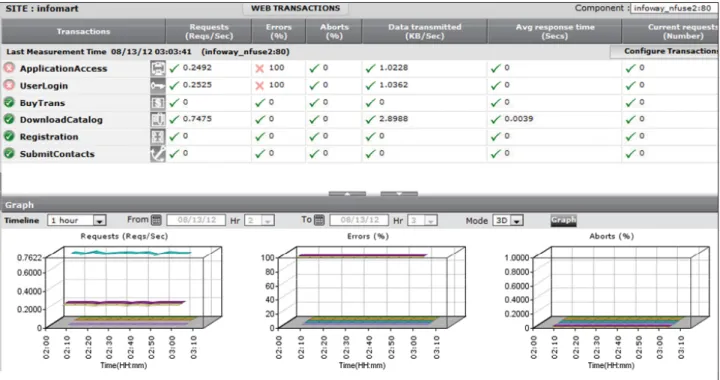Click the BuyTrans aborts green checkmark
The image size is (720, 380).
point(314,102)
